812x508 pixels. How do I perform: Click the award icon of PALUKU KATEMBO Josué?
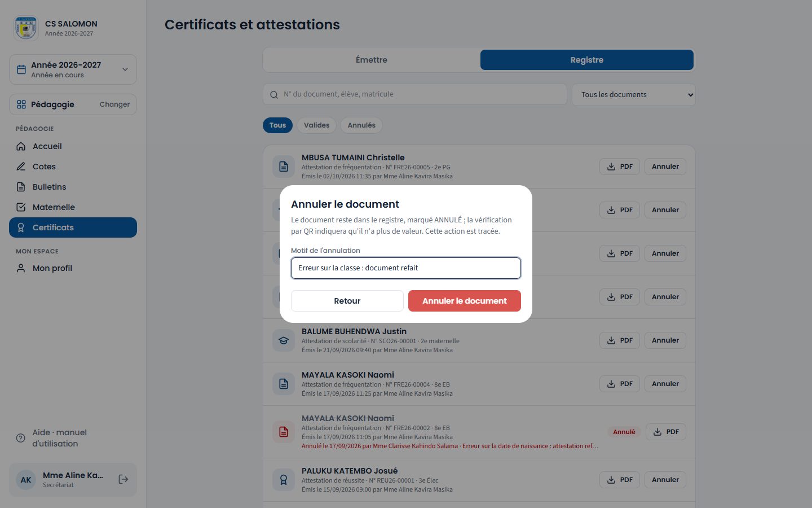(x=284, y=480)
